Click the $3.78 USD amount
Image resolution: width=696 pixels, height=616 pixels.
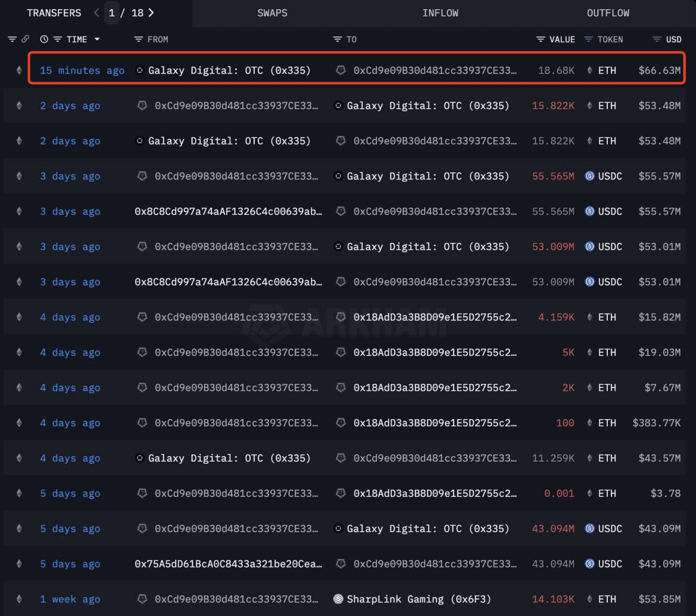(666, 494)
